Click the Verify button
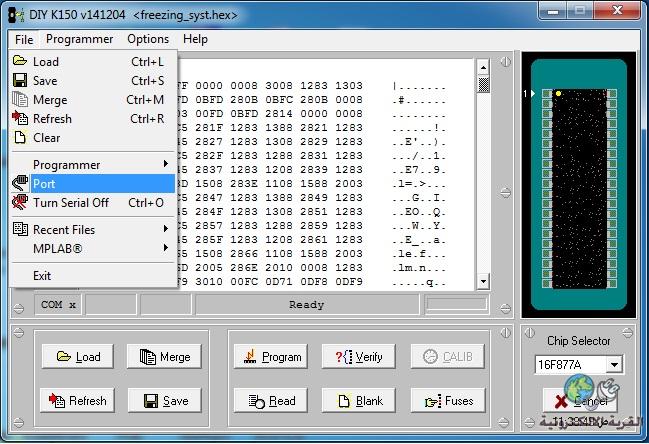The height and width of the screenshot is (444, 649). tap(358, 356)
